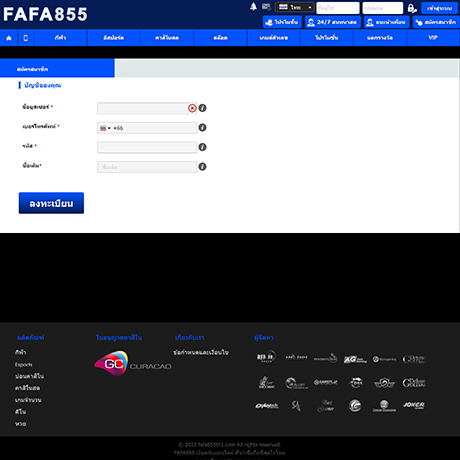Focus the header username input
The width and height of the screenshot is (460, 460).
coord(338,8)
